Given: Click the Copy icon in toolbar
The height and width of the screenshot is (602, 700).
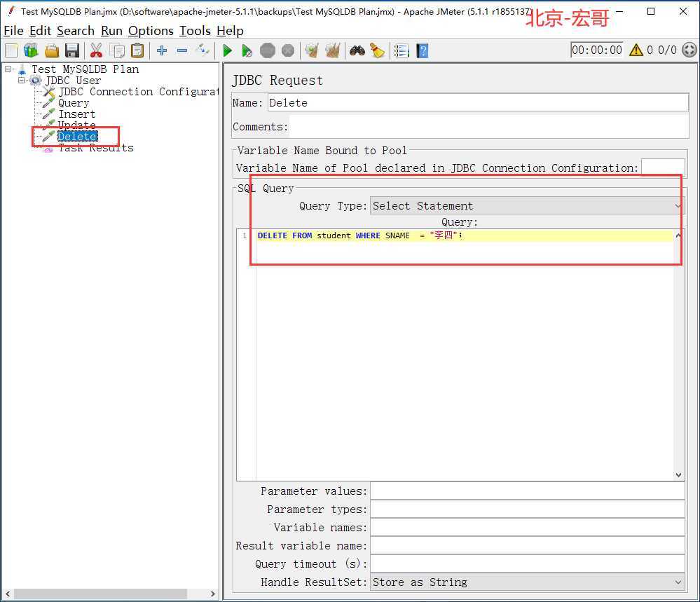Looking at the screenshot, I should coord(118,50).
